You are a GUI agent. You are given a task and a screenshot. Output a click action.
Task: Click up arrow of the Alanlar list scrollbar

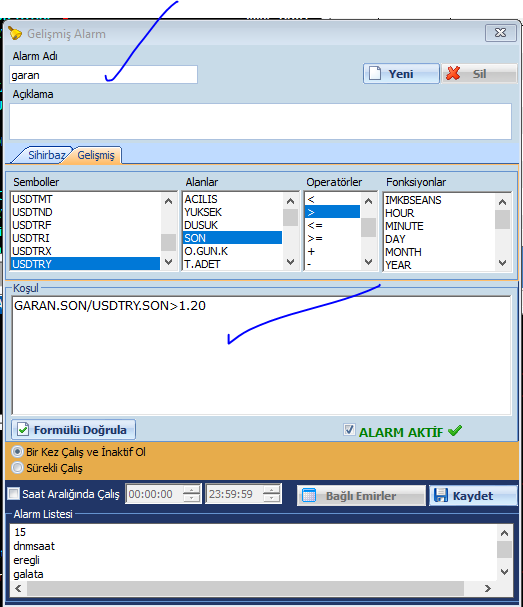point(290,201)
